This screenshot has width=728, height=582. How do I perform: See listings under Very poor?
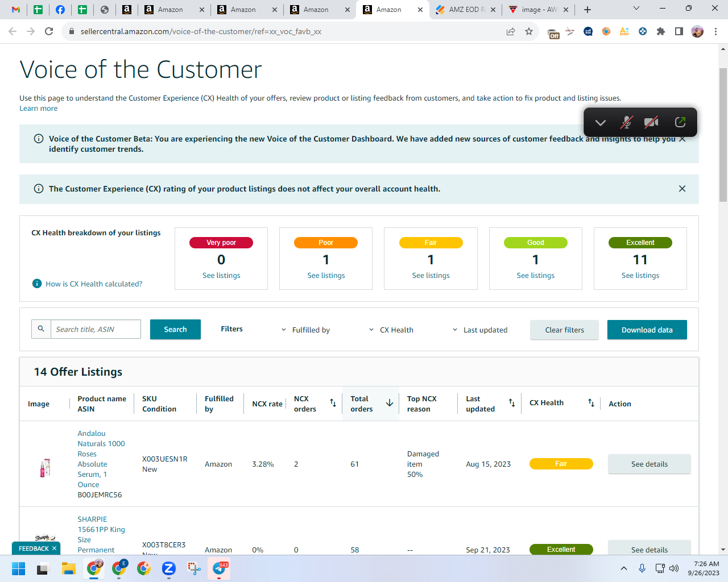[221, 276]
